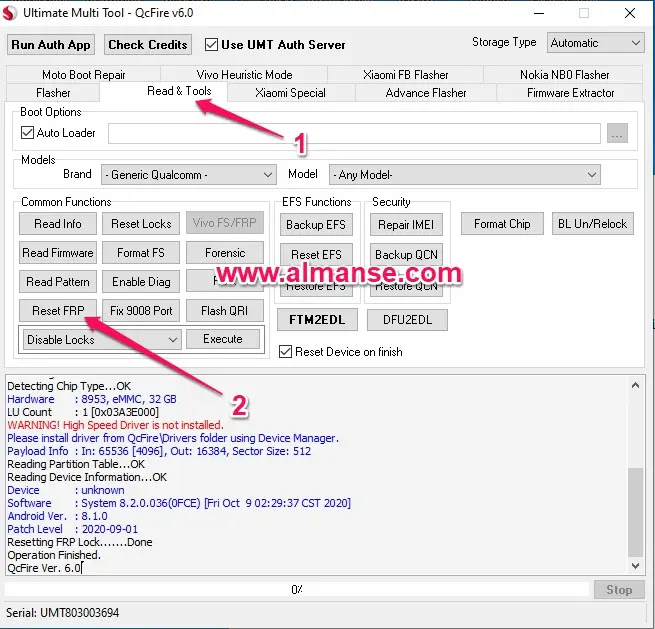Click the Serial UMT803003694 status text
655x629 pixels.
[63, 613]
